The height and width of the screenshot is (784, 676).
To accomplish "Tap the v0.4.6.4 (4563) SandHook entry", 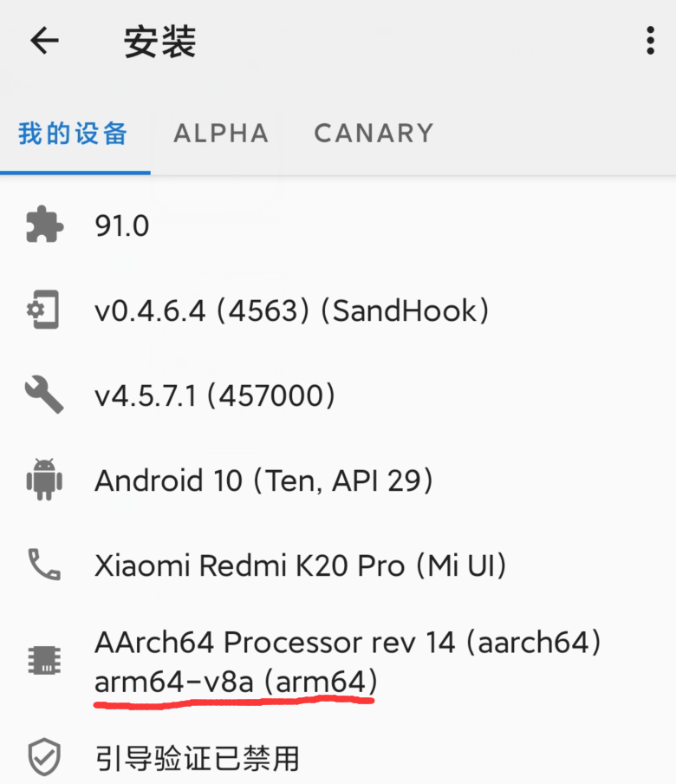I will 292,310.
